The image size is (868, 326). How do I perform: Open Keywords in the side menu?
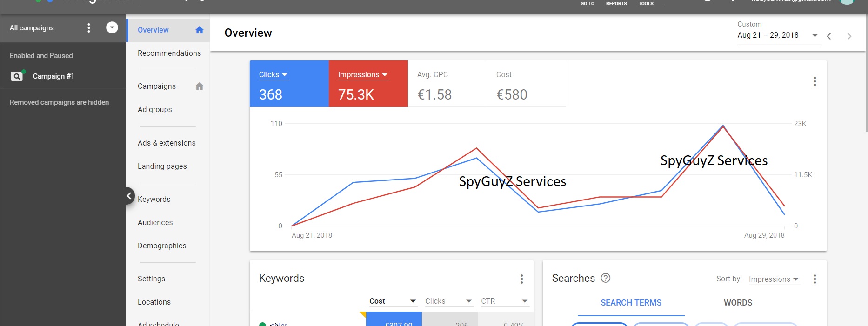click(x=154, y=199)
